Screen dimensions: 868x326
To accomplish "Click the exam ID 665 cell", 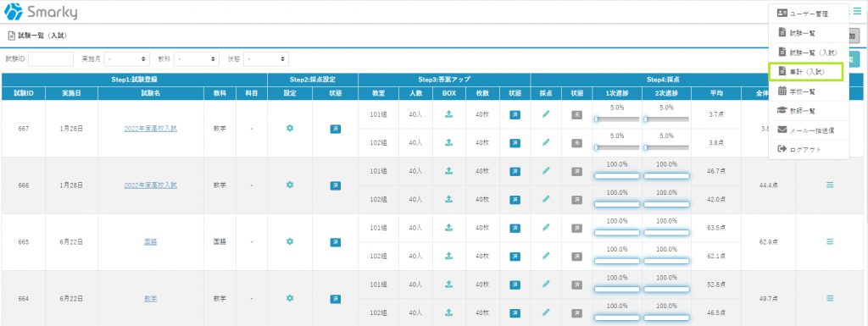I will [x=24, y=242].
